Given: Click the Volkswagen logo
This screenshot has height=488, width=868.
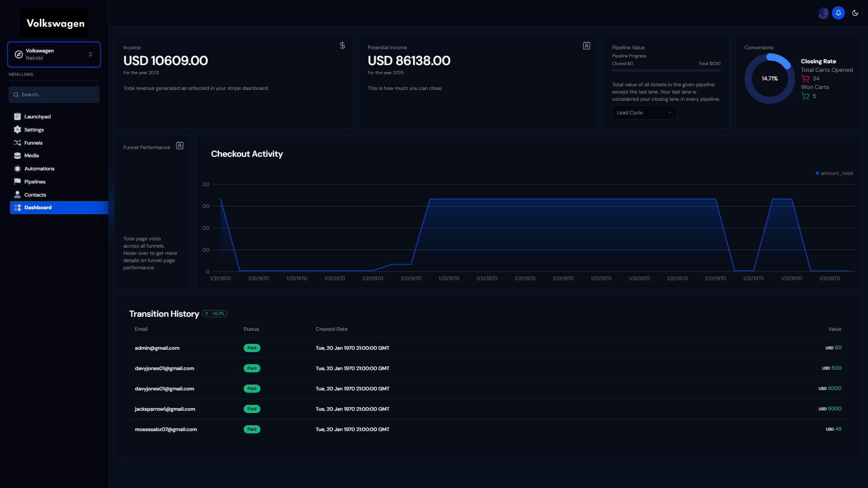Looking at the screenshot, I should (54, 23).
